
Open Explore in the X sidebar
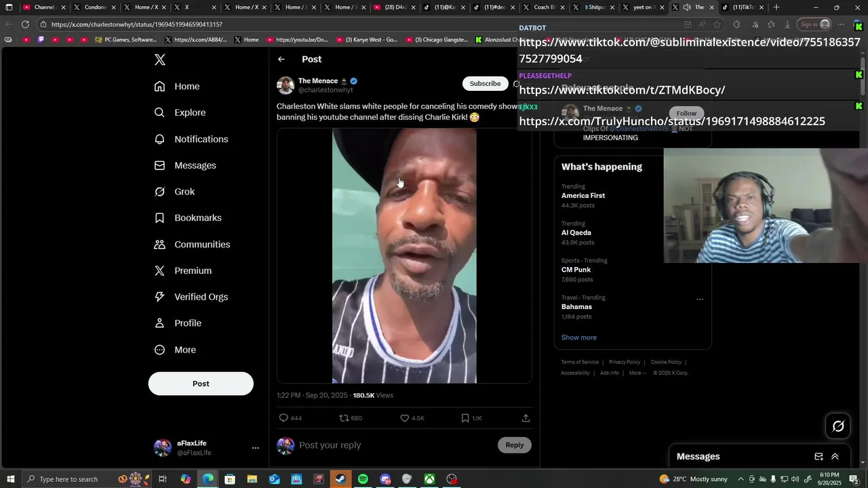[x=180, y=113]
